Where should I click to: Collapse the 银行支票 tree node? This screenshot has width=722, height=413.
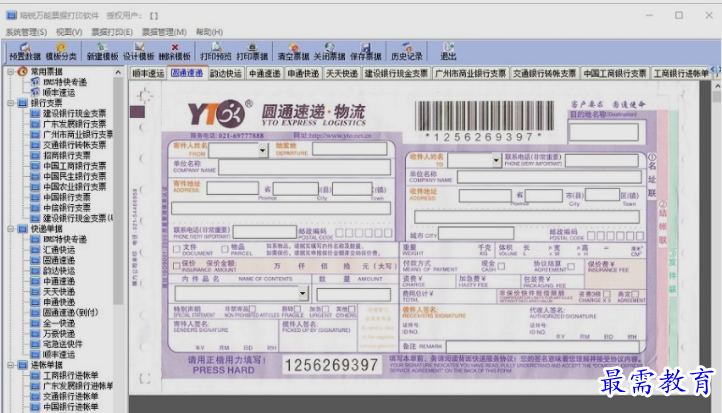pyautogui.click(x=11, y=103)
